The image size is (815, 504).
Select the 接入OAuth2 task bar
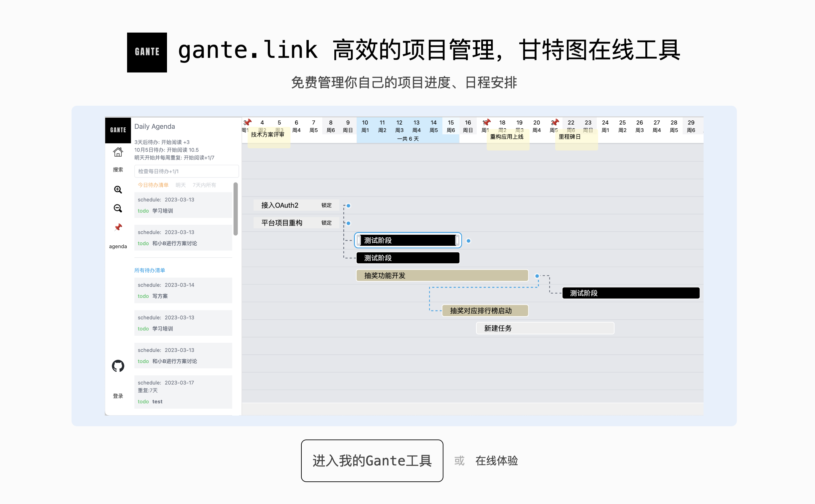(x=296, y=205)
